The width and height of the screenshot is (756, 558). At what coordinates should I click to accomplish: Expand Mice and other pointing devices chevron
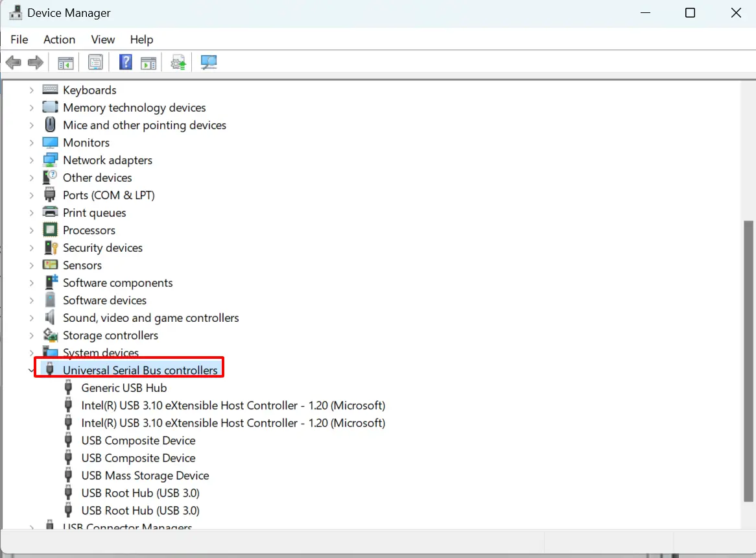coord(31,125)
